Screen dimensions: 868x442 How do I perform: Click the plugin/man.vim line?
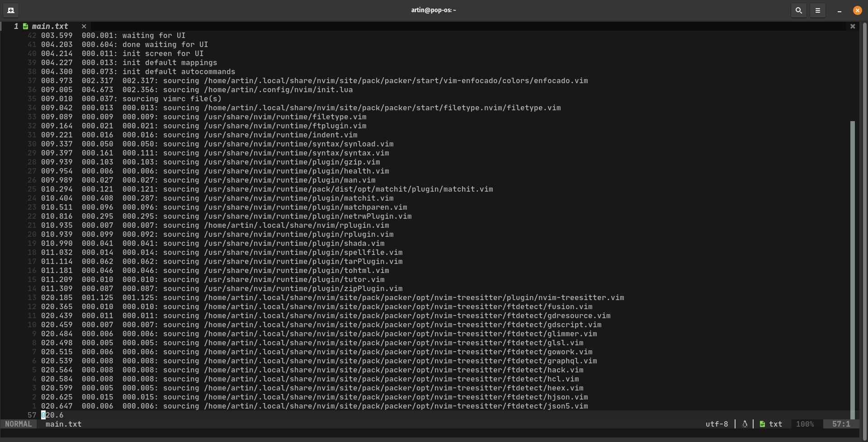click(208, 180)
